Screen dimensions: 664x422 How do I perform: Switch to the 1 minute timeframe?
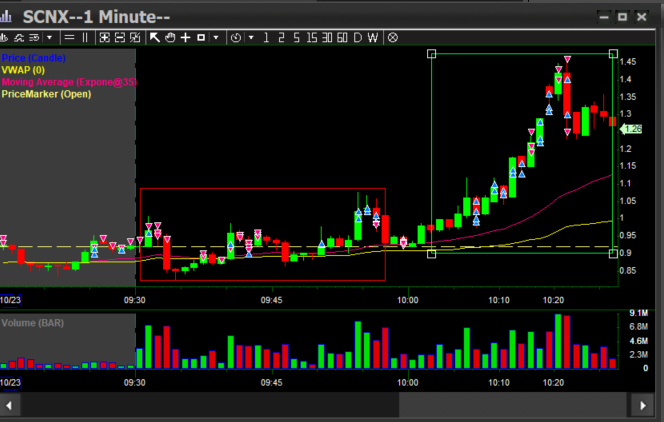tap(266, 38)
